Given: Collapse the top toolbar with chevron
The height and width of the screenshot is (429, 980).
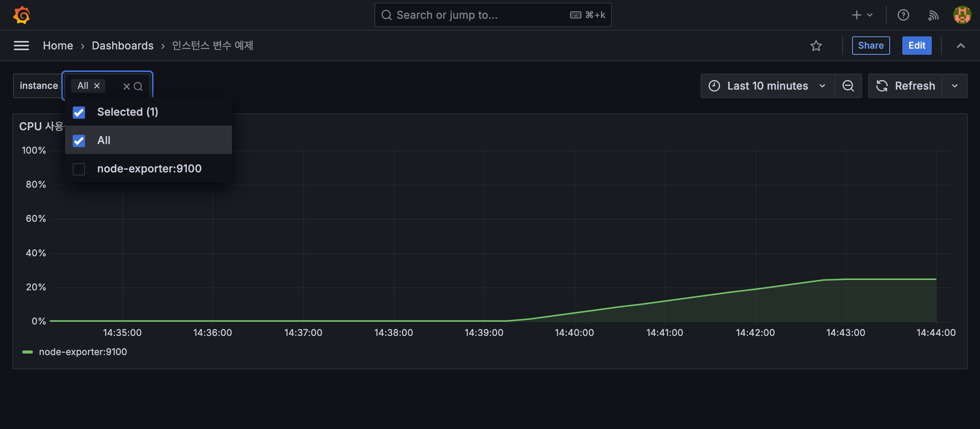Looking at the screenshot, I should coord(960,46).
